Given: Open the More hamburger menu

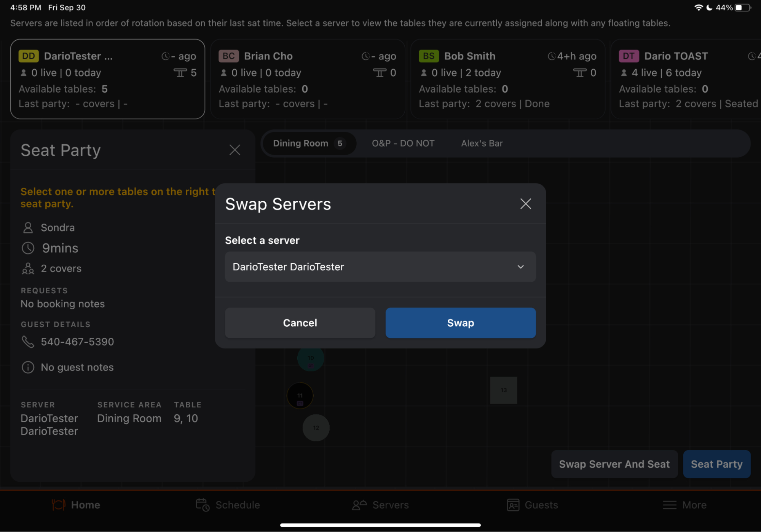Looking at the screenshot, I should point(670,505).
